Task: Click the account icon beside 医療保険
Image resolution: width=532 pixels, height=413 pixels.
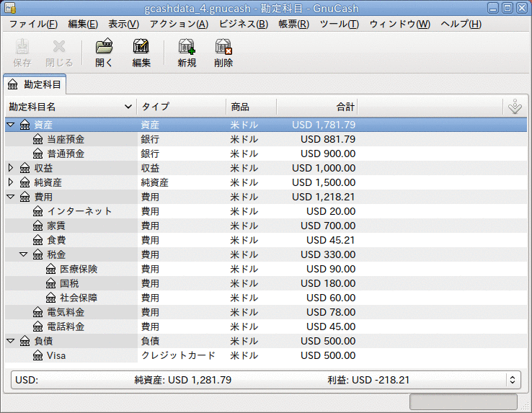Action: [x=50, y=269]
